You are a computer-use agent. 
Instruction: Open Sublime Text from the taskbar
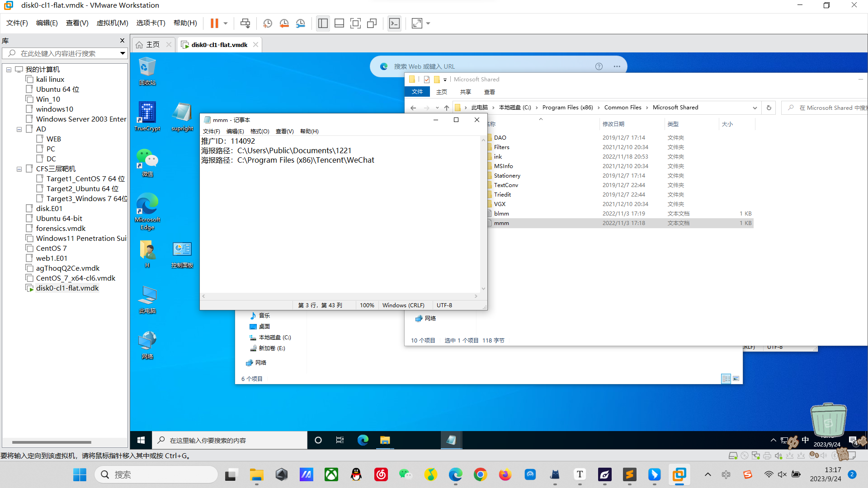tap(629, 474)
